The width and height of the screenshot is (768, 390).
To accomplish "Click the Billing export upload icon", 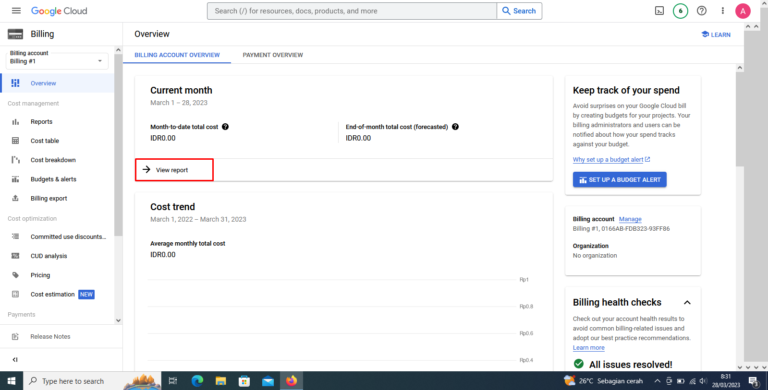I will pyautogui.click(x=15, y=198).
